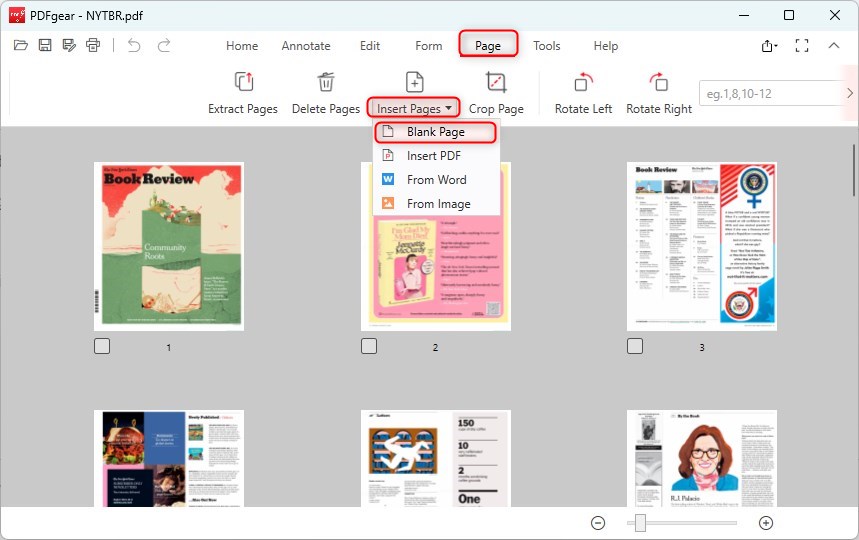This screenshot has width=859, height=540.
Task: Select the page 1 Book Review thumbnail
Action: [x=169, y=246]
